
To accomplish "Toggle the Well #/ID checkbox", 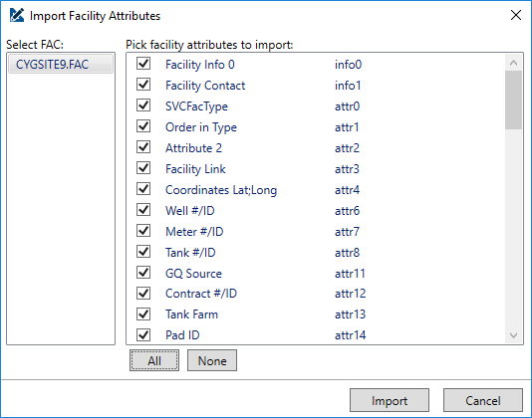I will pyautogui.click(x=143, y=210).
